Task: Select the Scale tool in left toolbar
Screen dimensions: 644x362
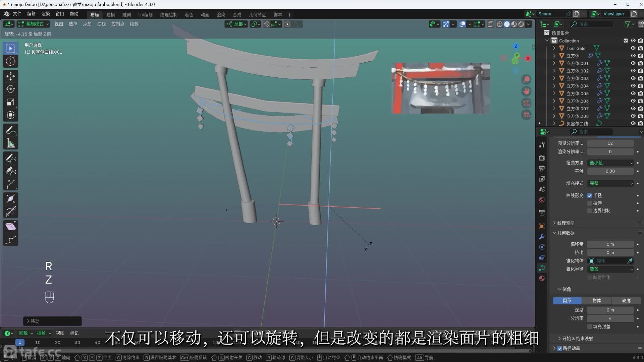Action: (10, 102)
